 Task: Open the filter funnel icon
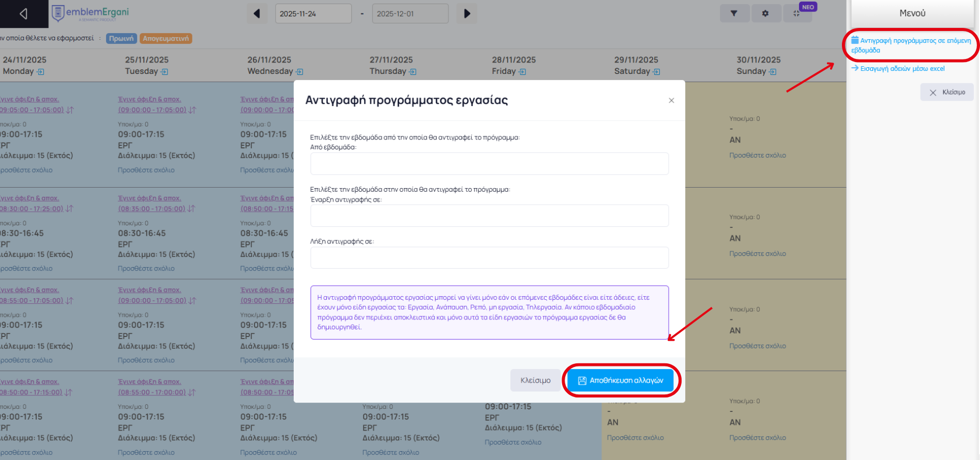(734, 14)
